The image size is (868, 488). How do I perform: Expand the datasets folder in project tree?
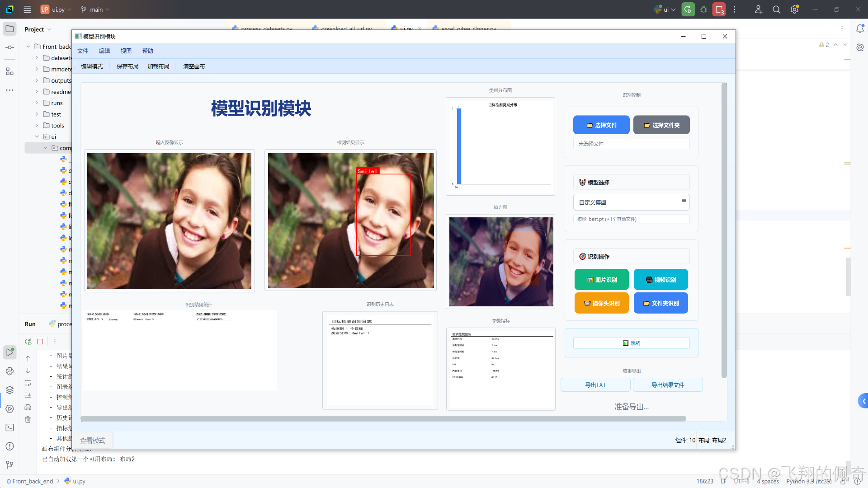37,58
